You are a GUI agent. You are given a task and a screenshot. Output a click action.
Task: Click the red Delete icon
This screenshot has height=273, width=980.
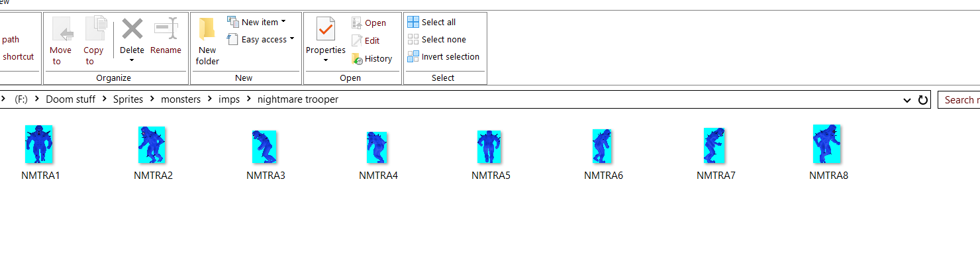[x=132, y=30]
